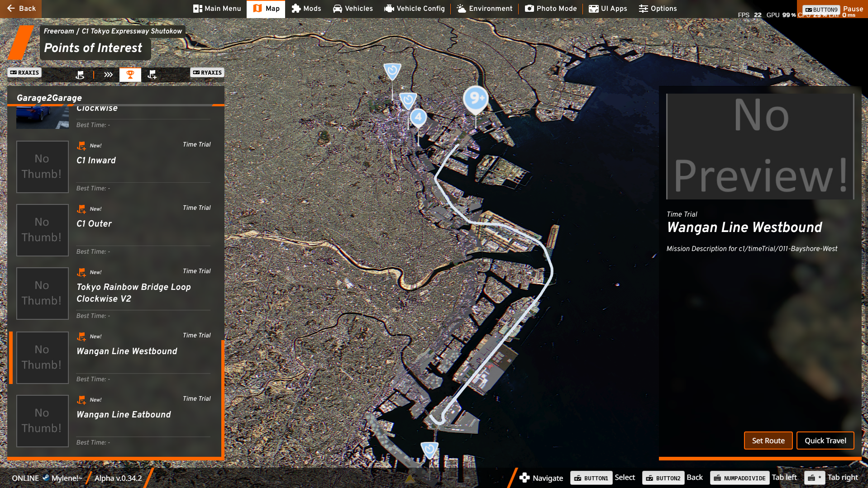Click the flag icon above Tokyo Rainbow Bridge Loop
This screenshot has width=868, height=488.
81,272
